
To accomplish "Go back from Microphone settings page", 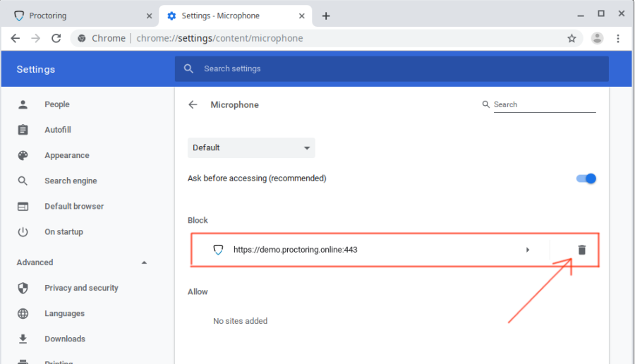I will click(x=193, y=105).
